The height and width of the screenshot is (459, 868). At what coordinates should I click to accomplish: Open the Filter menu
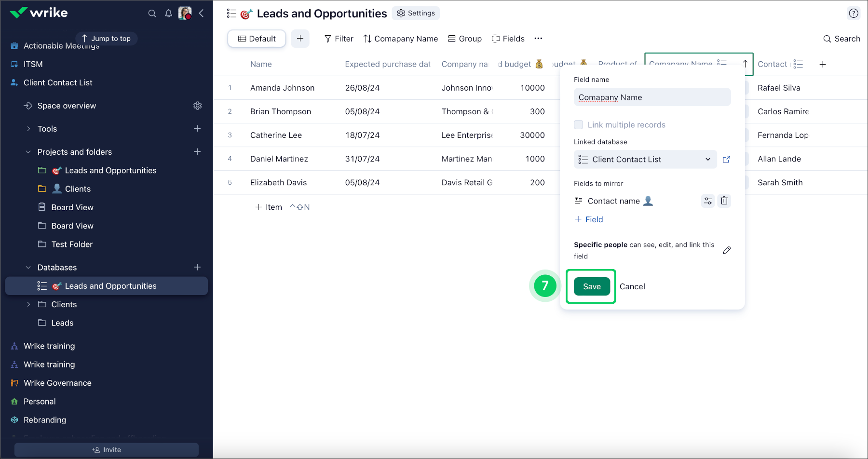339,39
